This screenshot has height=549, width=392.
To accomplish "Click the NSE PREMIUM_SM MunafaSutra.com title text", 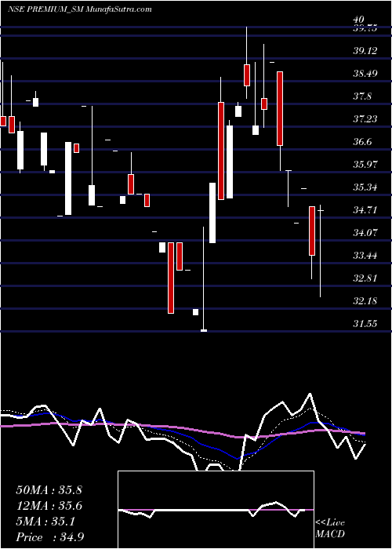I will coord(80,9).
